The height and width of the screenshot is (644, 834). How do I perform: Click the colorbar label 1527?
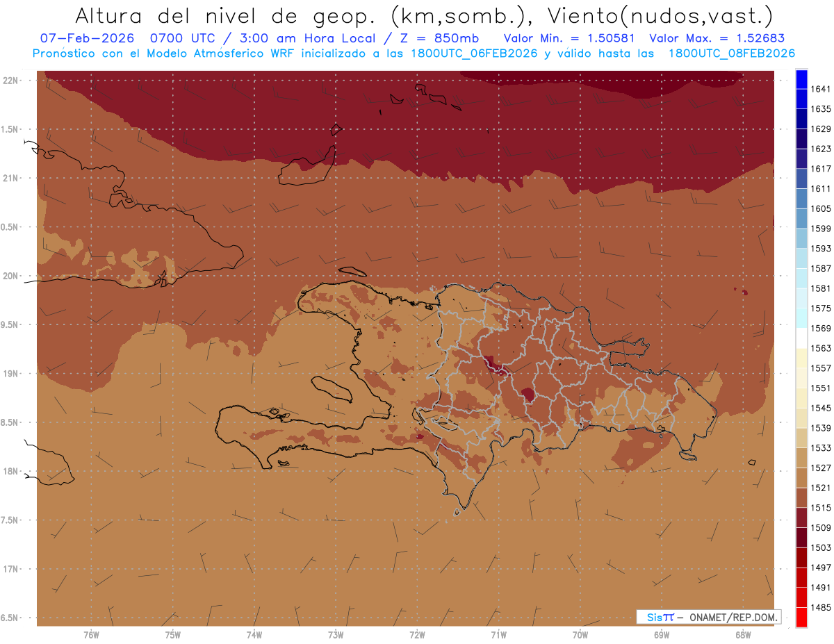[821, 468]
